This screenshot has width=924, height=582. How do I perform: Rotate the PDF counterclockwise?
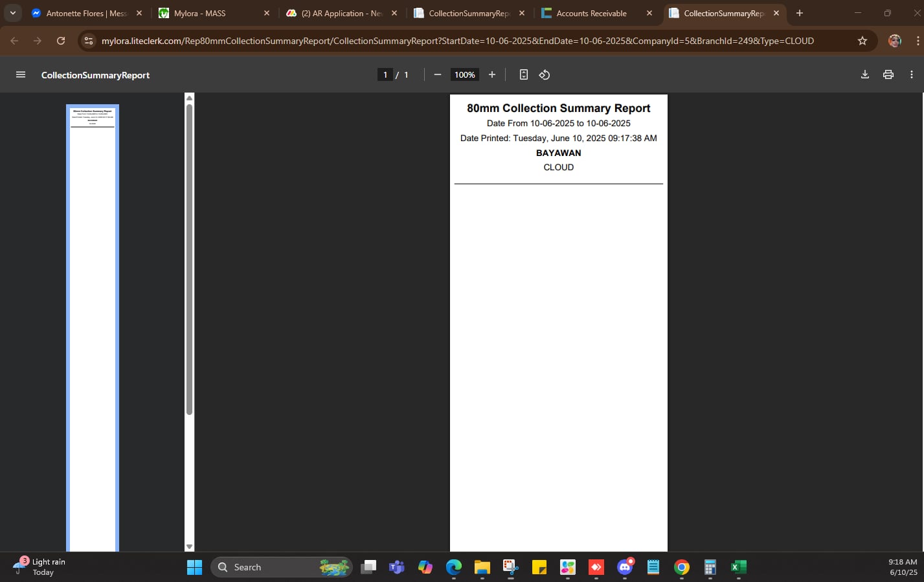pos(545,75)
